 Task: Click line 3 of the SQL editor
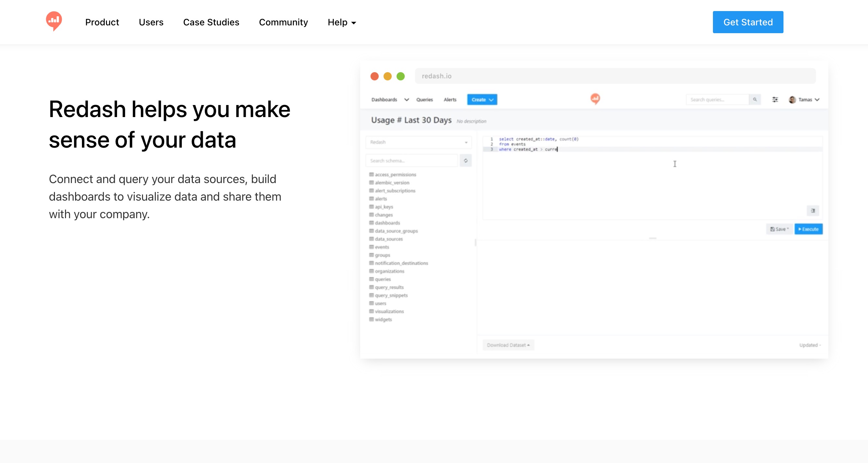(x=652, y=149)
